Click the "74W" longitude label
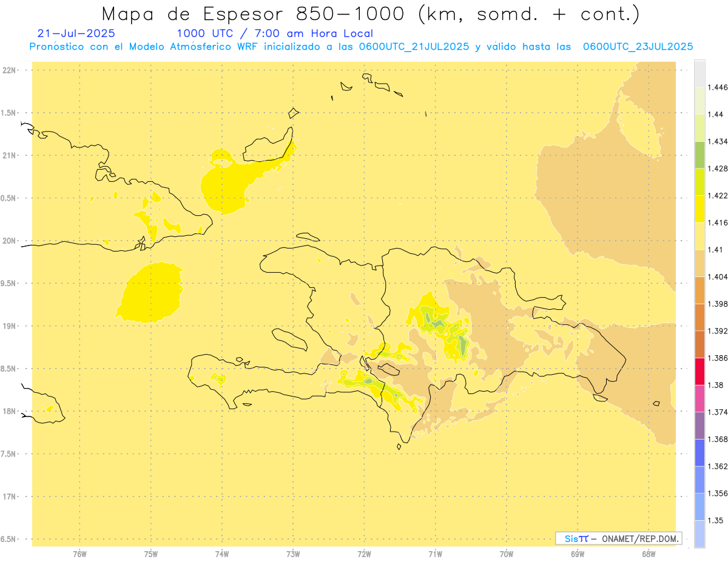This screenshot has height=562, width=728. [x=221, y=553]
